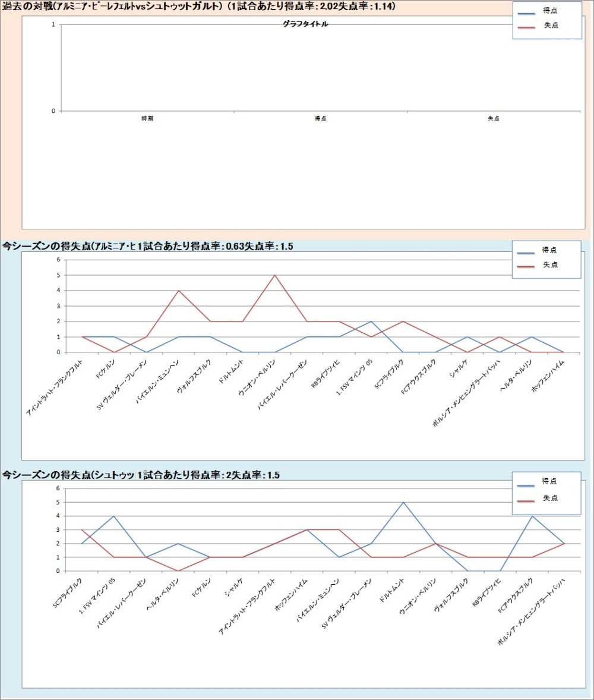Click ドルトムント label in the シュトゥッ chart
594x700 pixels.
pyautogui.click(x=392, y=590)
